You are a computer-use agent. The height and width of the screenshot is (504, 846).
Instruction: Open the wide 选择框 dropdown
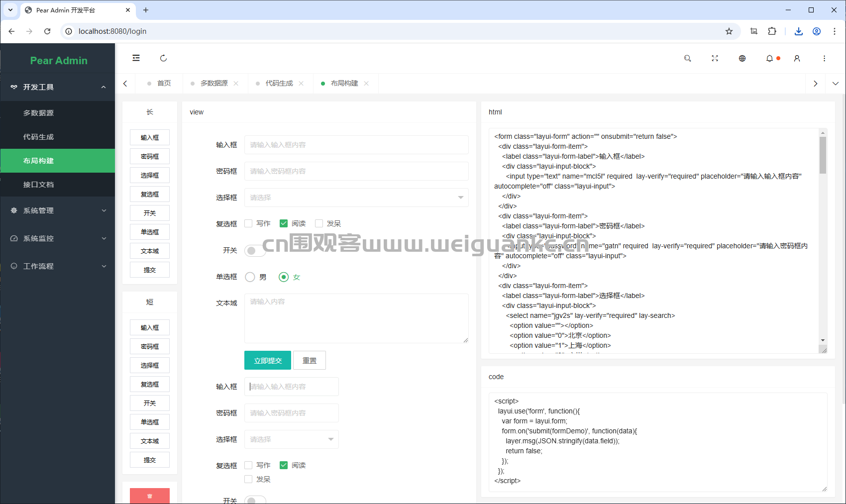pos(356,198)
